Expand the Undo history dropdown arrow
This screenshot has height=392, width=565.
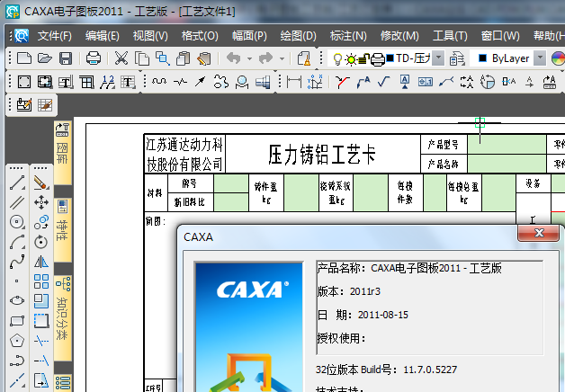248,58
